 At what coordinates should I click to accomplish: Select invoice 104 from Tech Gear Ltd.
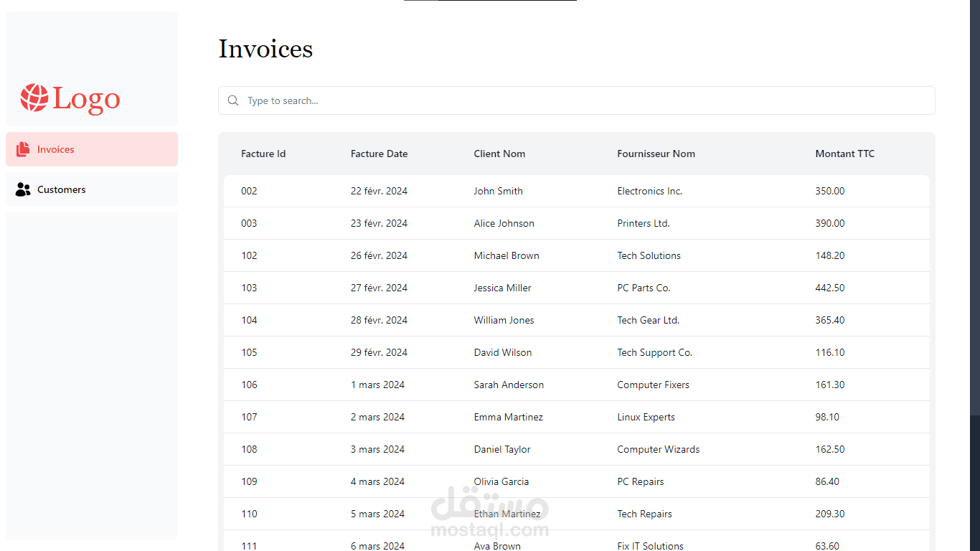[502, 320]
